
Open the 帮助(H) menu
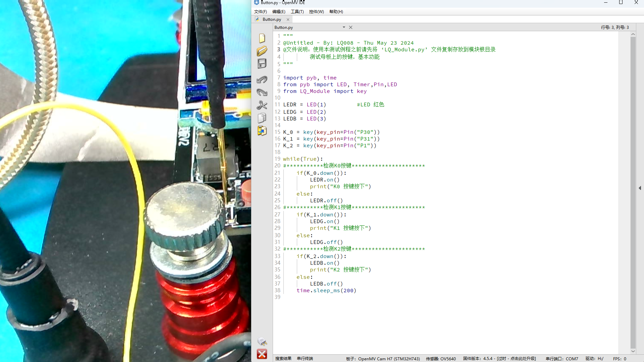pos(336,12)
